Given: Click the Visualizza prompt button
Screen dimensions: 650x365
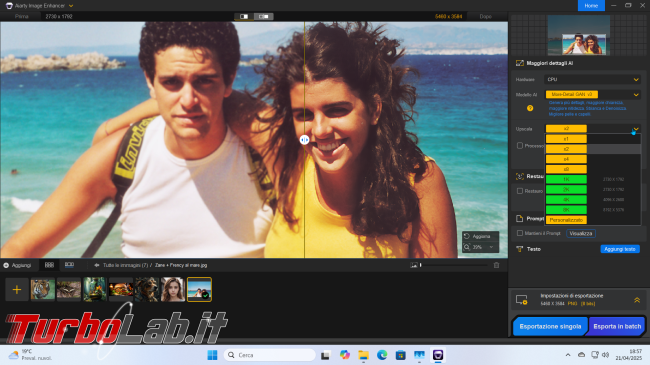Looking at the screenshot, I should [581, 234].
